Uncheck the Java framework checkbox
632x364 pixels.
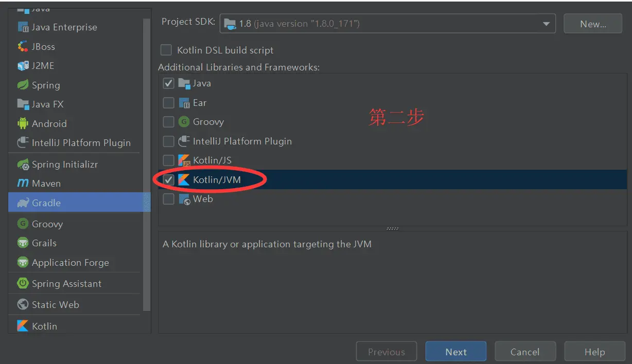(x=168, y=83)
